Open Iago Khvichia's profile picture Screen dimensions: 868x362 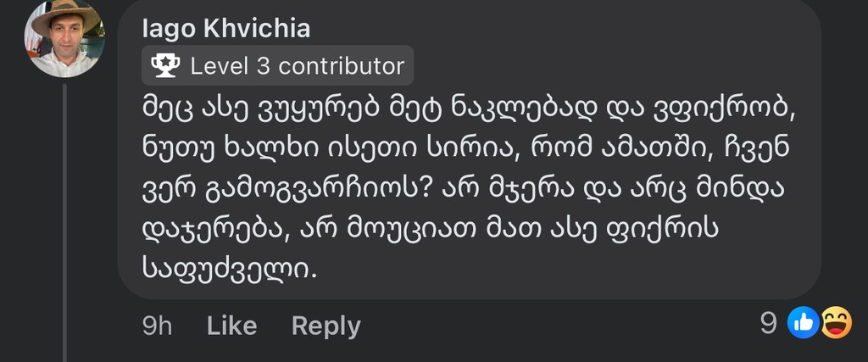(x=64, y=39)
